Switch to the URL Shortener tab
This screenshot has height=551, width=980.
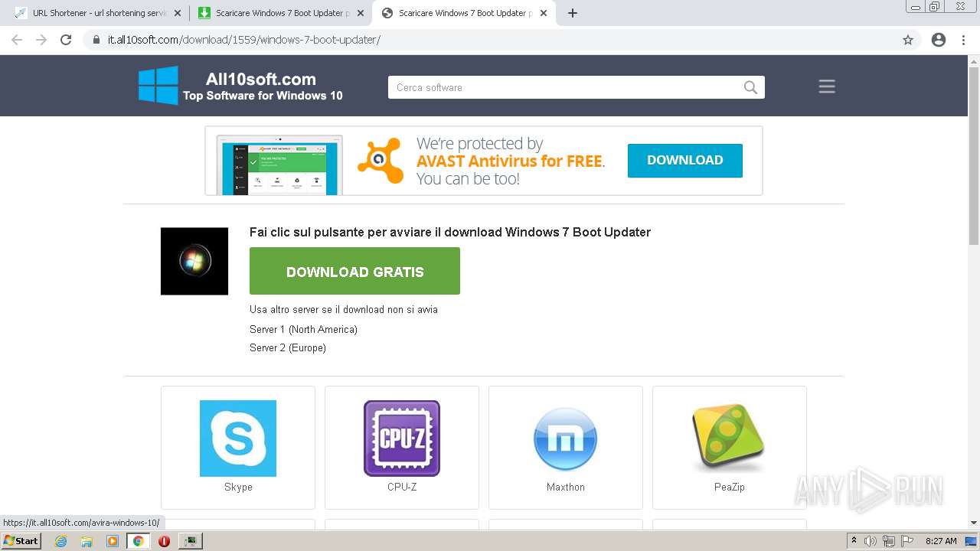[x=97, y=13]
